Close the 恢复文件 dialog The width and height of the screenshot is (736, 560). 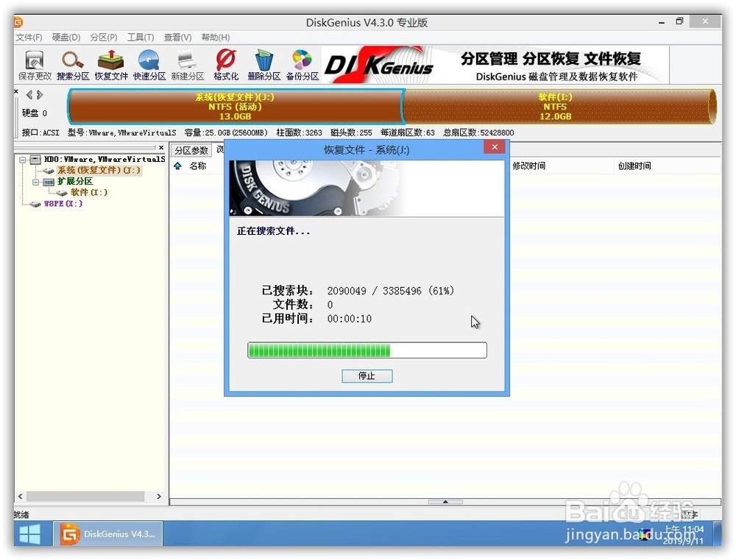coord(495,147)
